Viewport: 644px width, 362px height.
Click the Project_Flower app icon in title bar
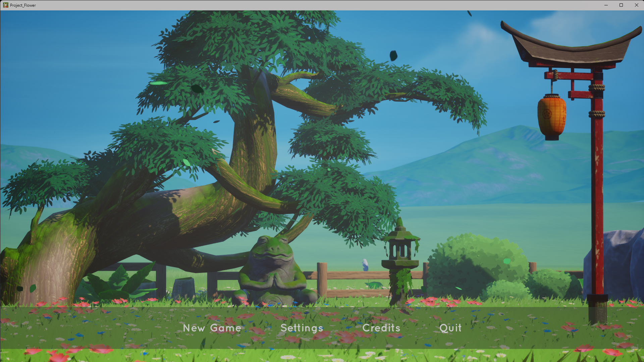click(6, 5)
